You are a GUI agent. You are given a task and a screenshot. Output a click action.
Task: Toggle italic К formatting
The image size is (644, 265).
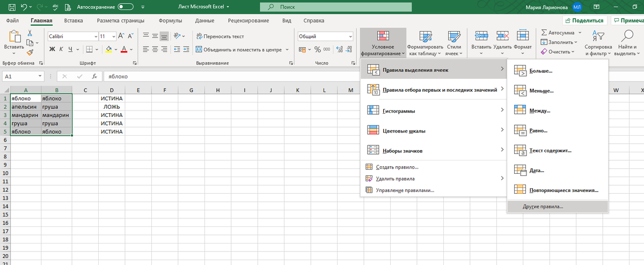tap(62, 49)
